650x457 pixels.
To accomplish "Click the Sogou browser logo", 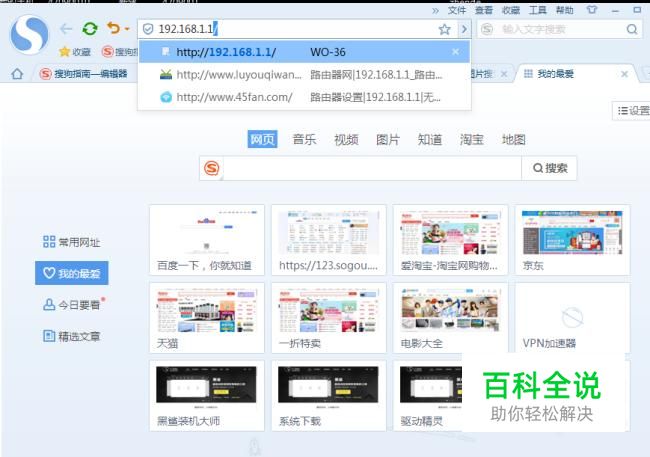I will click(x=29, y=34).
